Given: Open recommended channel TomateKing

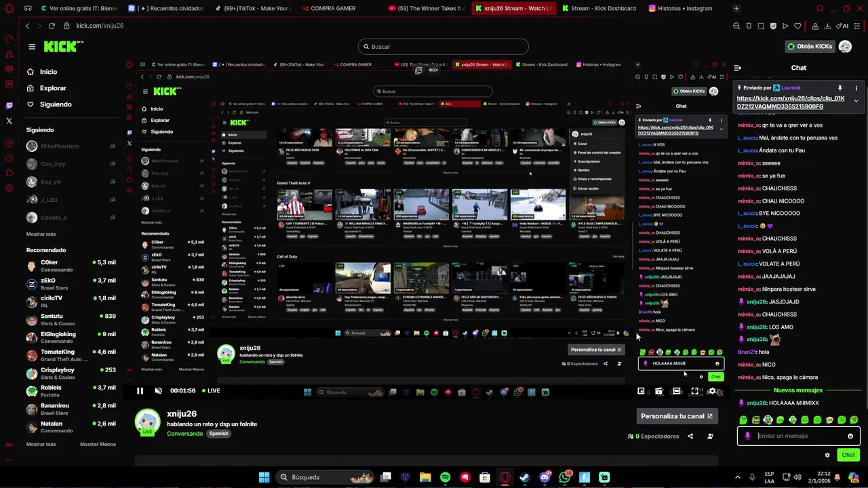Looking at the screenshot, I should (71, 355).
